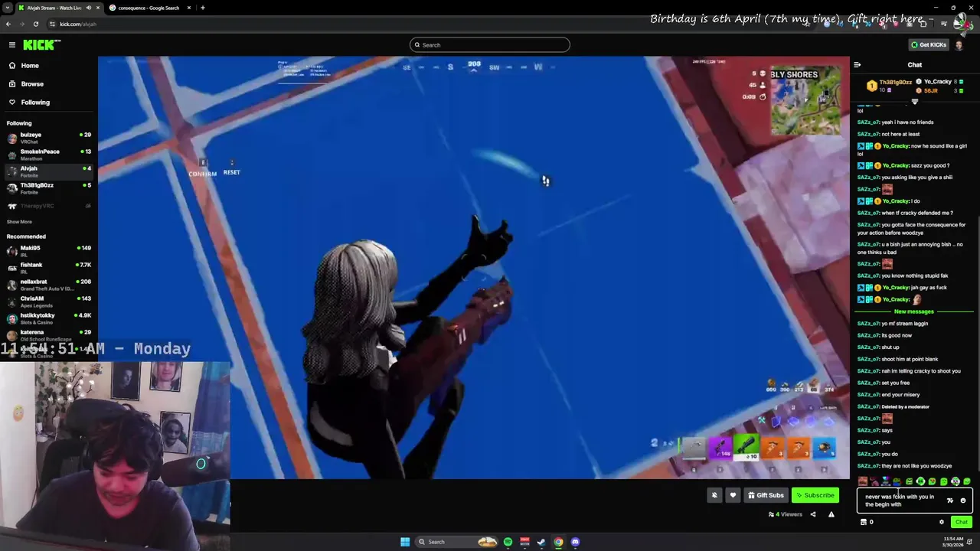Expand the chat leaderboard dropdown arrow
Viewport: 980px width, 551px height.
914,101
